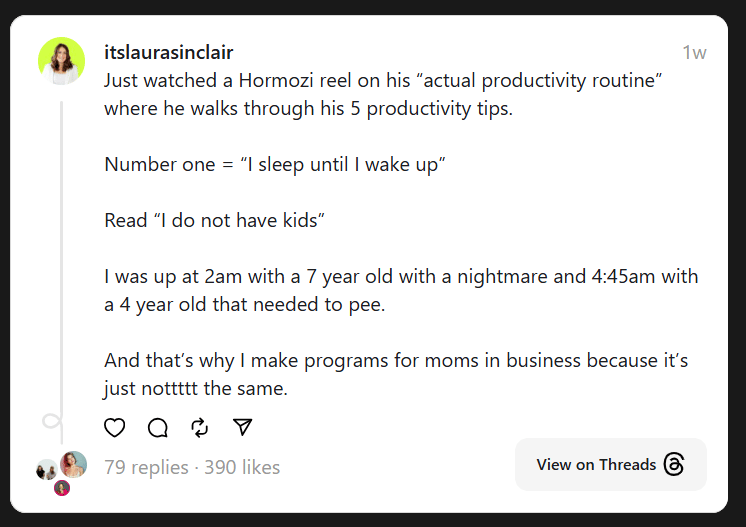
Task: Click the 'I do not have kids' line
Action: click(214, 221)
